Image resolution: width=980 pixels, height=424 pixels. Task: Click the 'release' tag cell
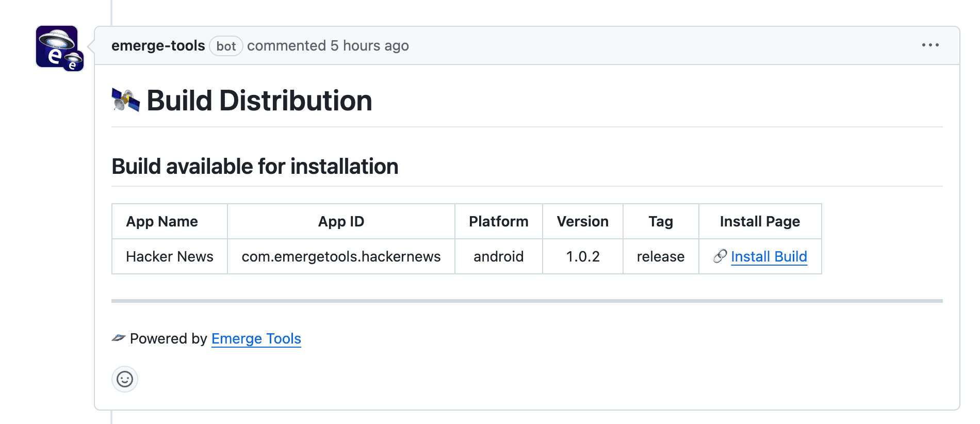pyautogui.click(x=660, y=256)
